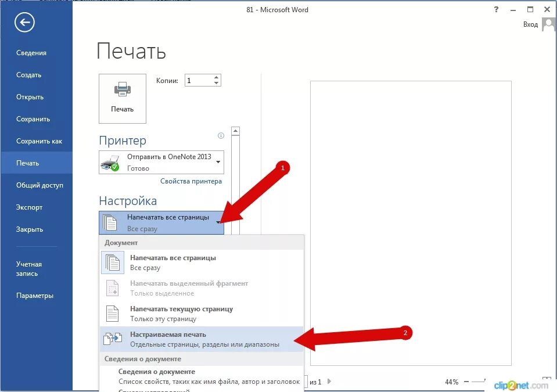The image size is (557, 392).
Task: Open Share (Общий доступ) in sidebar
Action: point(39,185)
